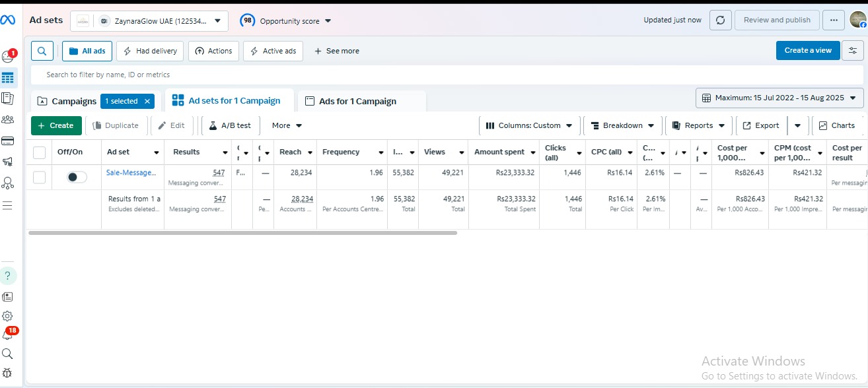Image resolution: width=868 pixels, height=388 pixels.
Task: Open settings gear in left sidebar
Action: click(8, 316)
